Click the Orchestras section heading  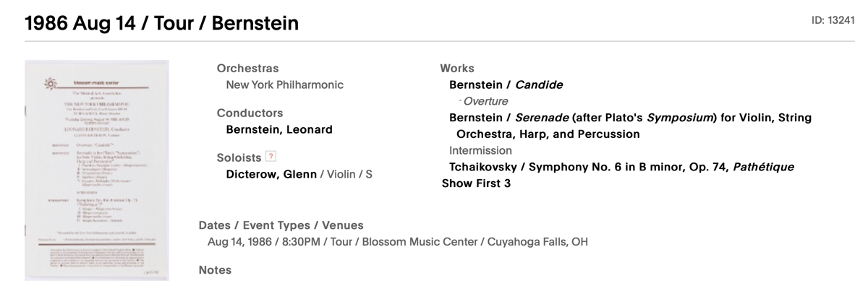pyautogui.click(x=247, y=69)
